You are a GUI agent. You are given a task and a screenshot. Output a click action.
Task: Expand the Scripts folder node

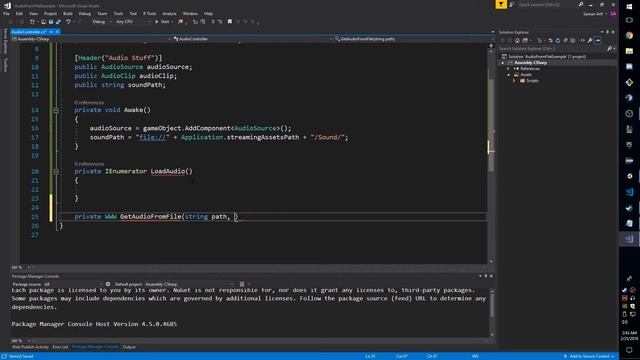point(514,81)
